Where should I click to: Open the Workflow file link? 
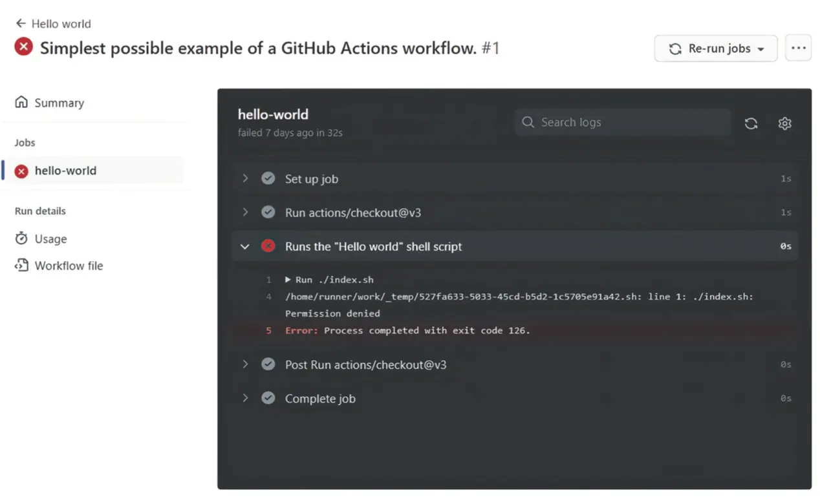coord(69,266)
